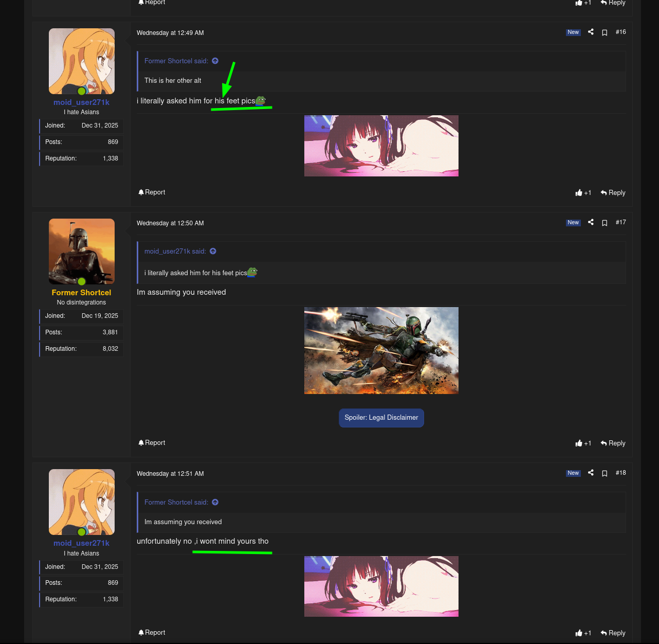Bookmark post #18

[605, 473]
